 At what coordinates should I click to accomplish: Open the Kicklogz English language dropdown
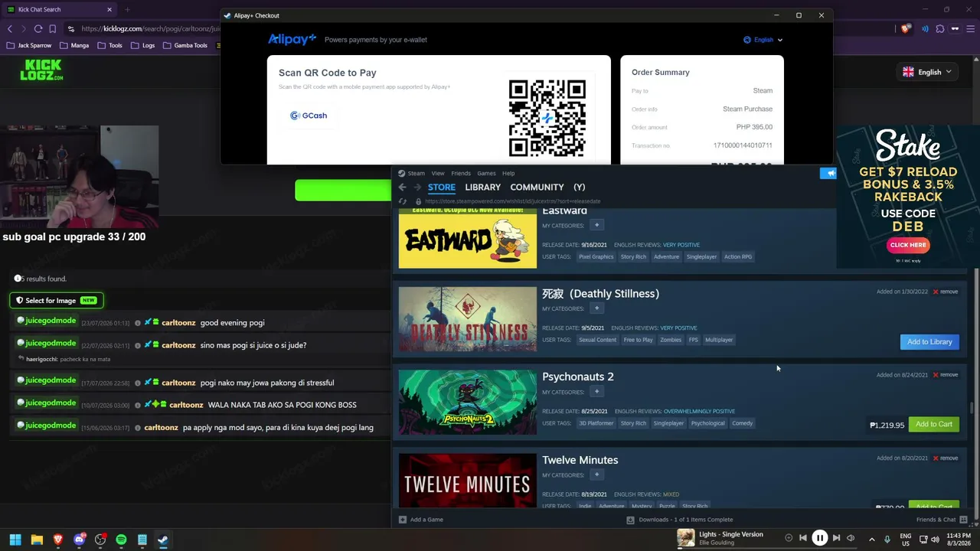tap(927, 72)
